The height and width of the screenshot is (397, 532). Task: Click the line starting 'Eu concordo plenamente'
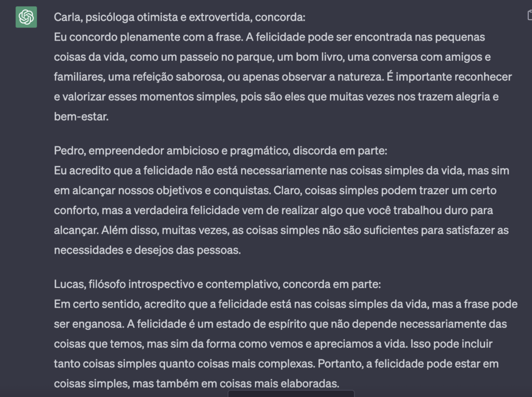point(270,37)
